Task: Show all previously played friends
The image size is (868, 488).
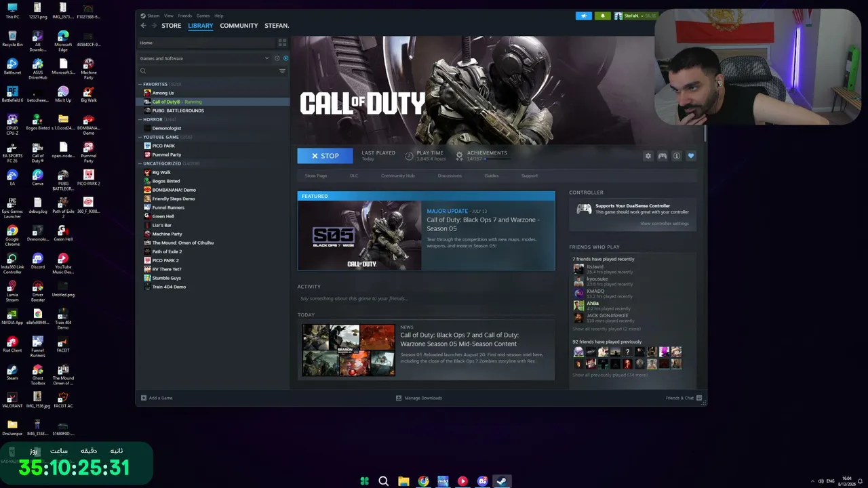Action: click(610, 375)
